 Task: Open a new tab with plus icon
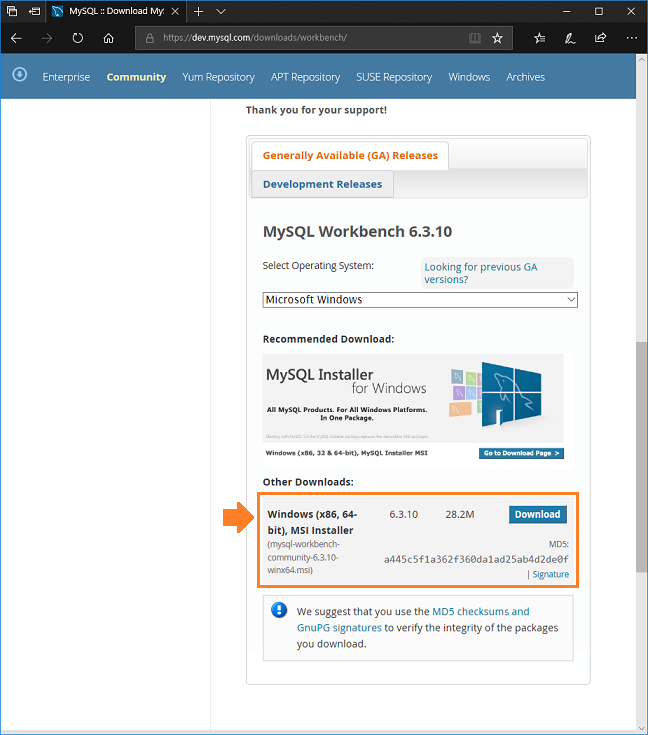(x=198, y=11)
